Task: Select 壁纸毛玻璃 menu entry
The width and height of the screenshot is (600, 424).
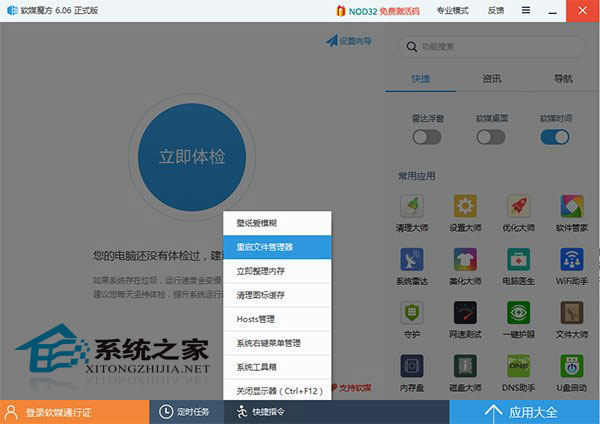Action: [277, 223]
